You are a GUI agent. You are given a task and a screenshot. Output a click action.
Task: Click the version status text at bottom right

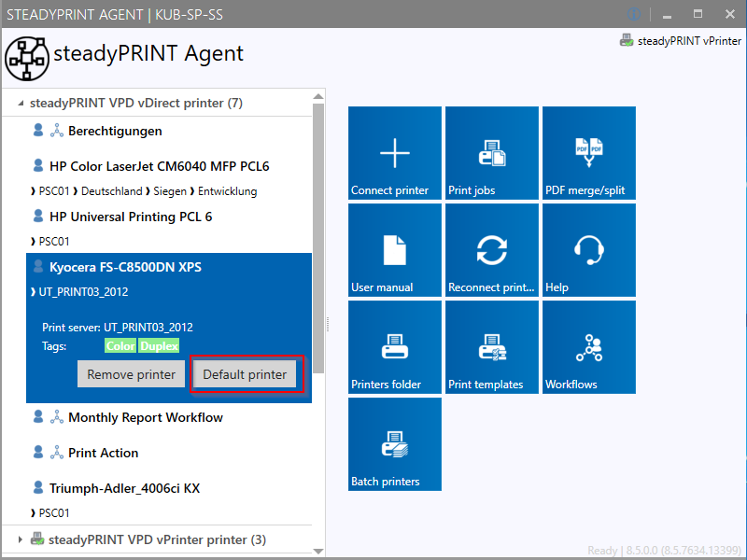665,551
